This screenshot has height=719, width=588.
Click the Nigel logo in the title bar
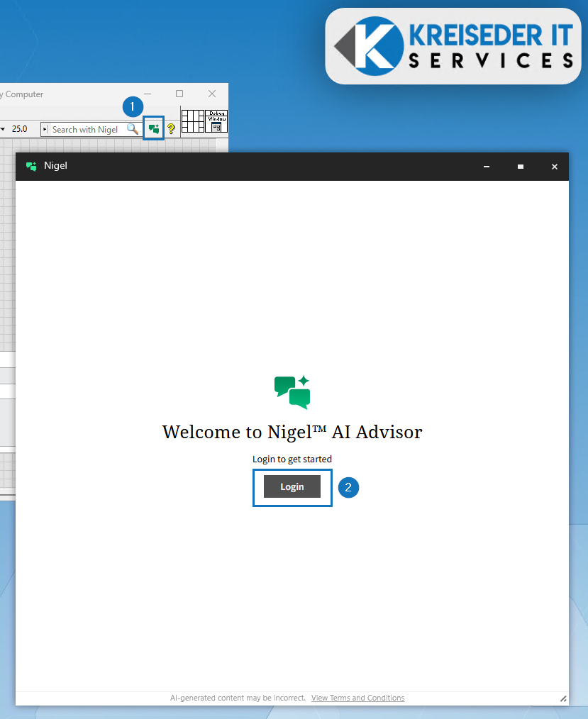click(31, 166)
